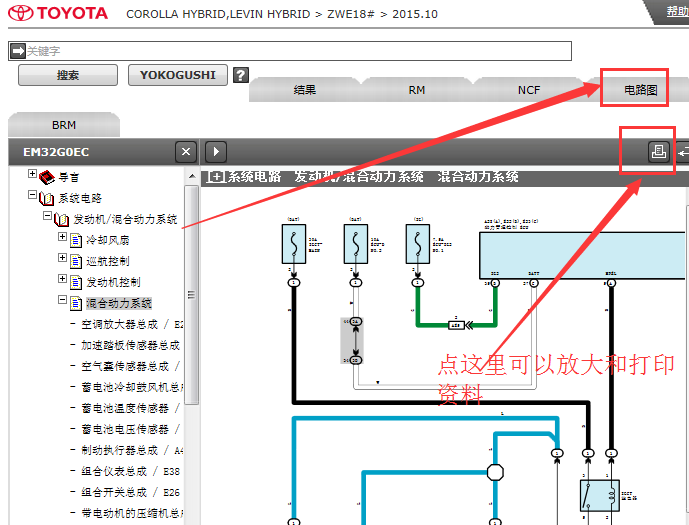Viewport: 689px width, 525px height.
Task: Click the tree panel scrollbar up arrow
Action: point(192,176)
